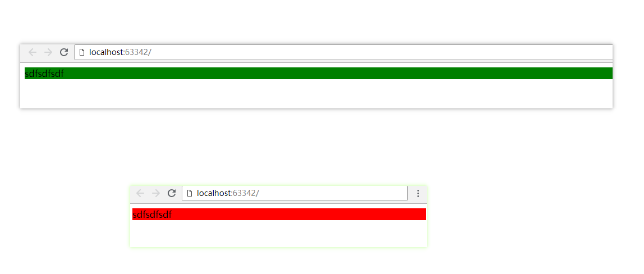Focus the address bar of the larger browser window

click(343, 52)
